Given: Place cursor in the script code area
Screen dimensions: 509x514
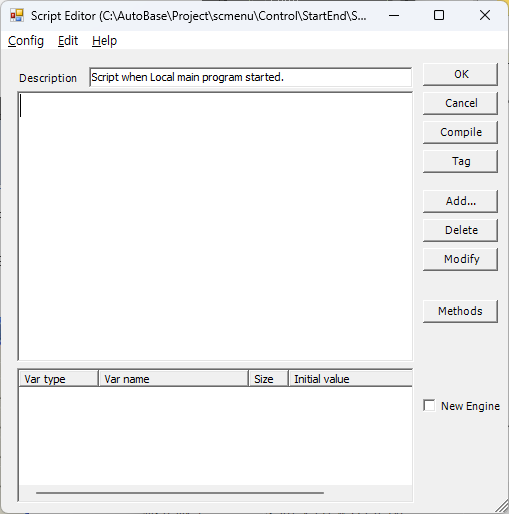Looking at the screenshot, I should click(215, 226).
